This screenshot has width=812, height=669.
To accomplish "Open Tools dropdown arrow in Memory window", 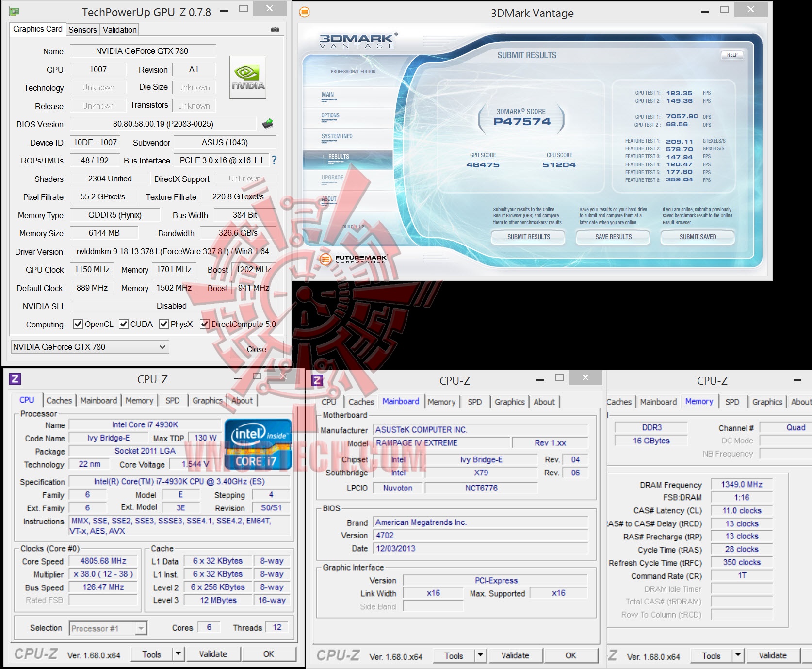I will point(738,655).
